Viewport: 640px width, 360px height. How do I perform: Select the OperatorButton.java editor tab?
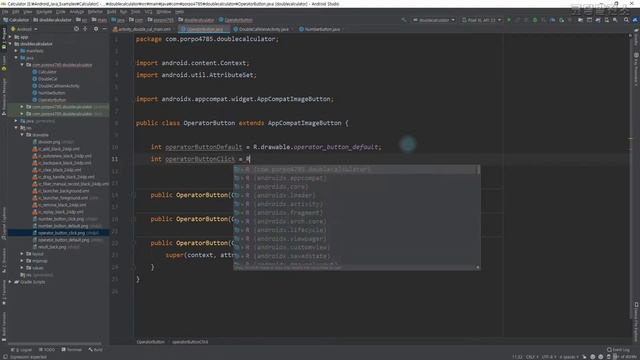(204, 29)
